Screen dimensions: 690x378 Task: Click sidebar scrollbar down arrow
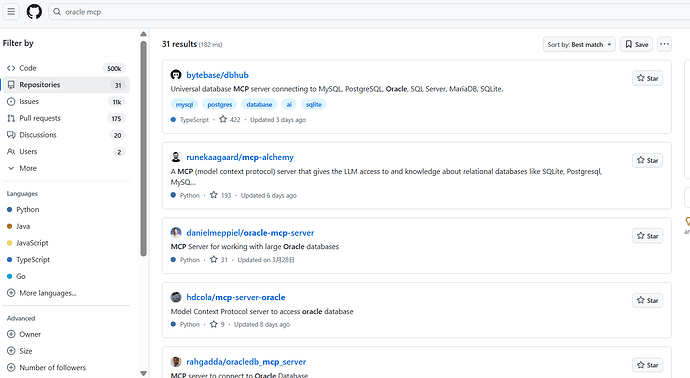click(x=143, y=373)
